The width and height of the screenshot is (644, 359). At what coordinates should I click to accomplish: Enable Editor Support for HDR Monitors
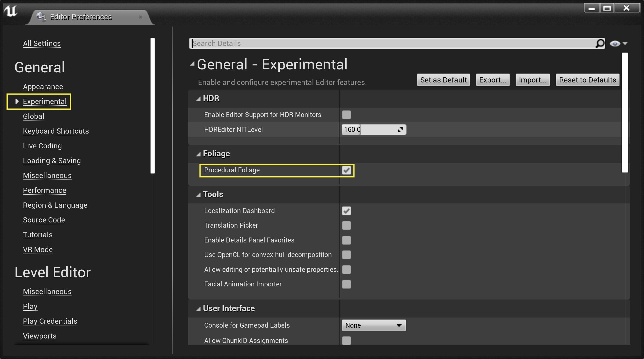[346, 115]
